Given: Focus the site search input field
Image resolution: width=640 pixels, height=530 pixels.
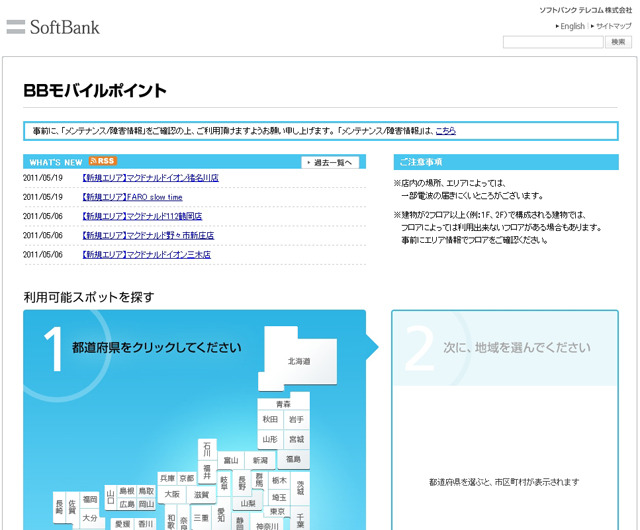Looking at the screenshot, I should click(553, 42).
